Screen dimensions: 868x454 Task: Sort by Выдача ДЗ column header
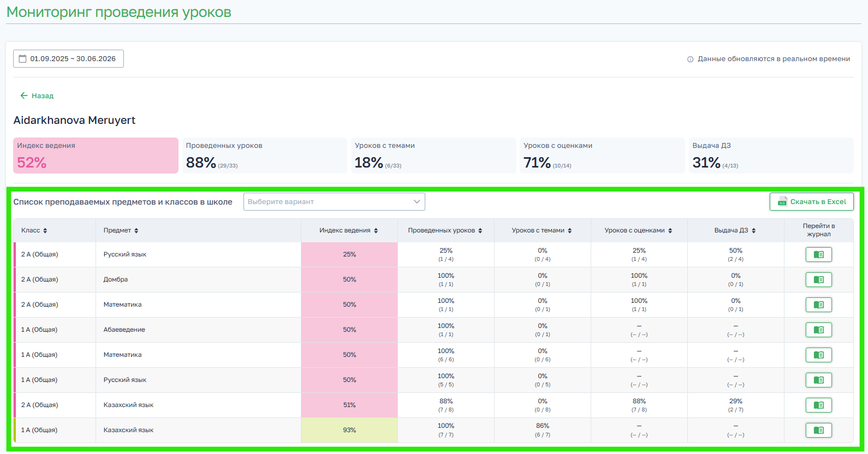735,231
